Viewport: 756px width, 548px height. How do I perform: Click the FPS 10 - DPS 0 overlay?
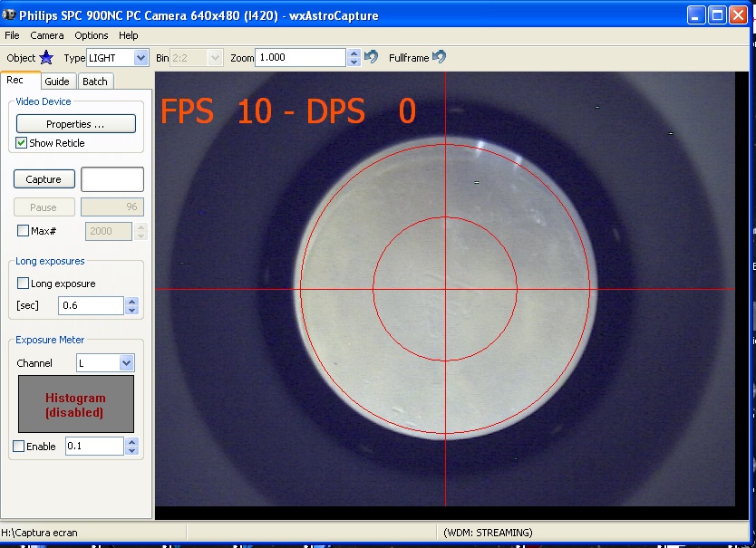click(288, 111)
